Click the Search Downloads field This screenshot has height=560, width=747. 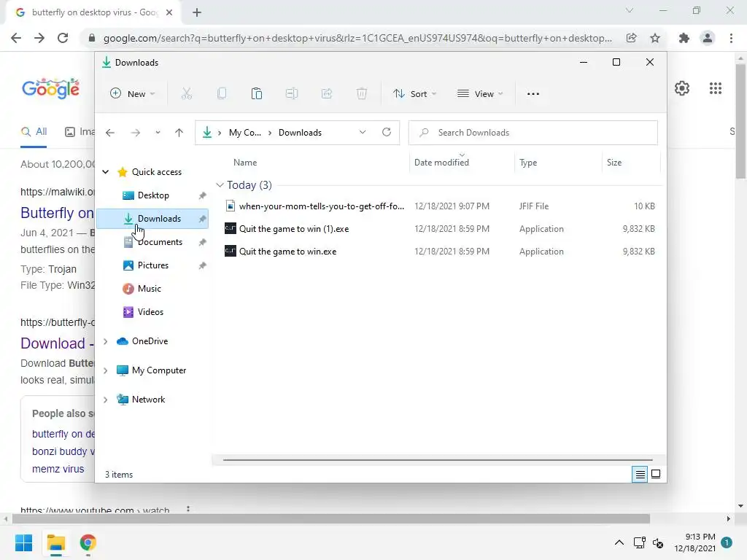click(x=533, y=133)
